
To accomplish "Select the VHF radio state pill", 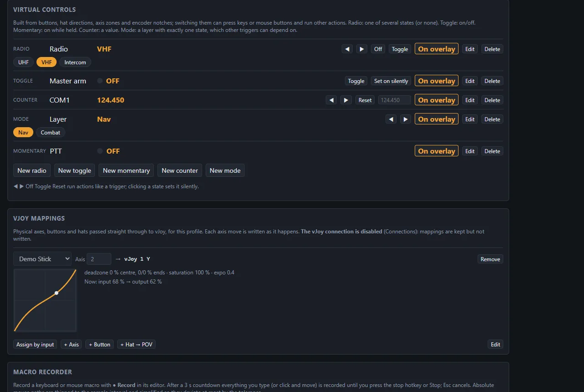I will (47, 62).
